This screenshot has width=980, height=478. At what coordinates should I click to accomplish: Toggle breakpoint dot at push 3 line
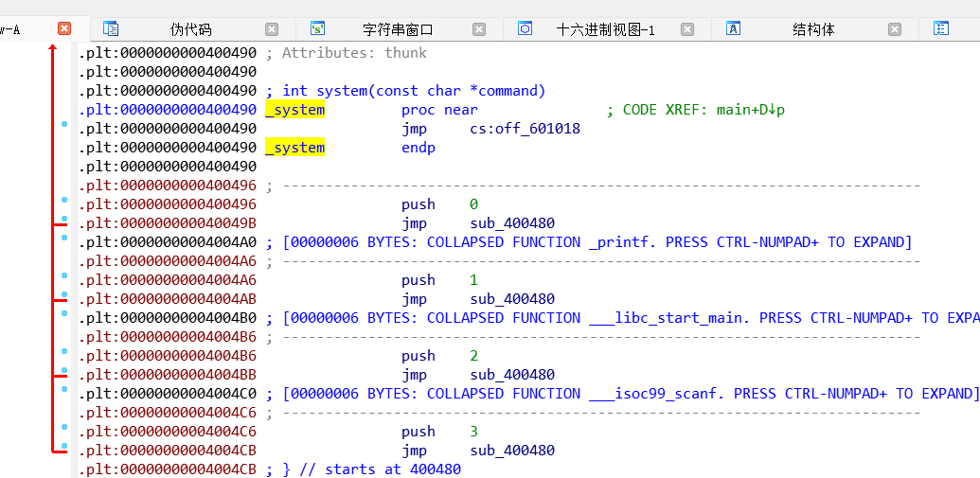point(64,427)
